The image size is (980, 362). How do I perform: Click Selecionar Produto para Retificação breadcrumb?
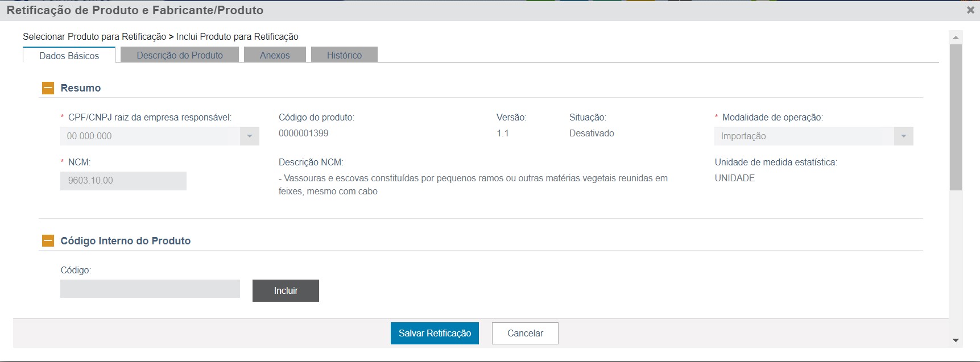pos(94,36)
